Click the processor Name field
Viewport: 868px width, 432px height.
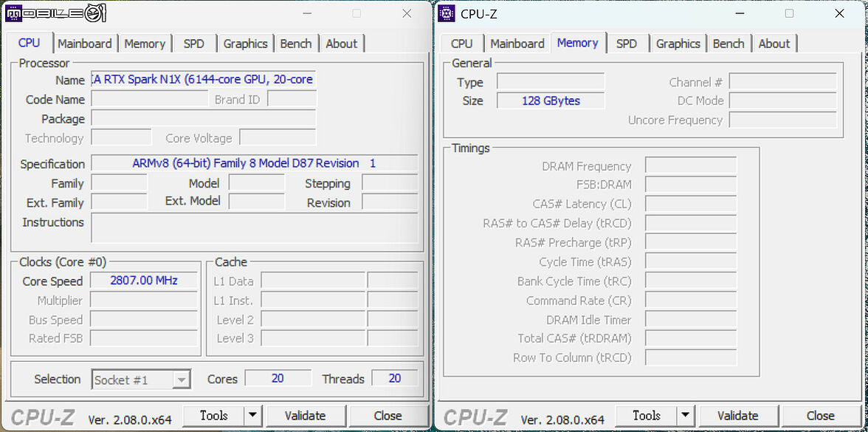[x=204, y=80]
